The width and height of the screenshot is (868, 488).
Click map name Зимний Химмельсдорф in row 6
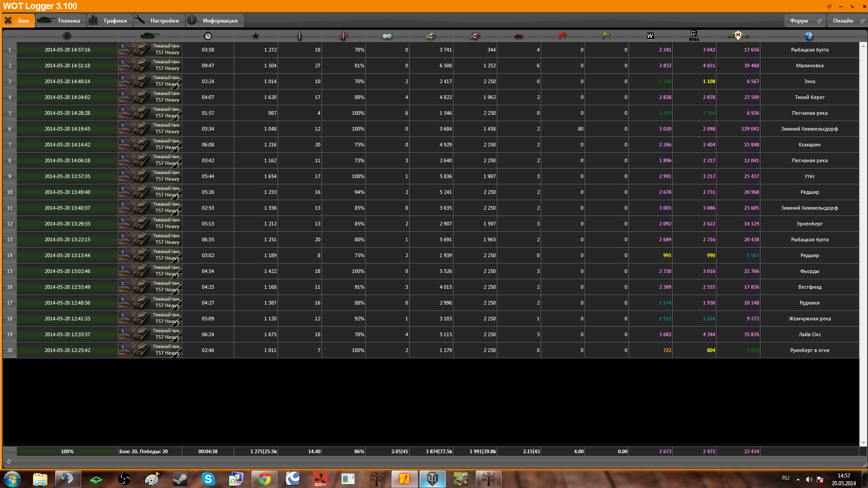(x=809, y=129)
